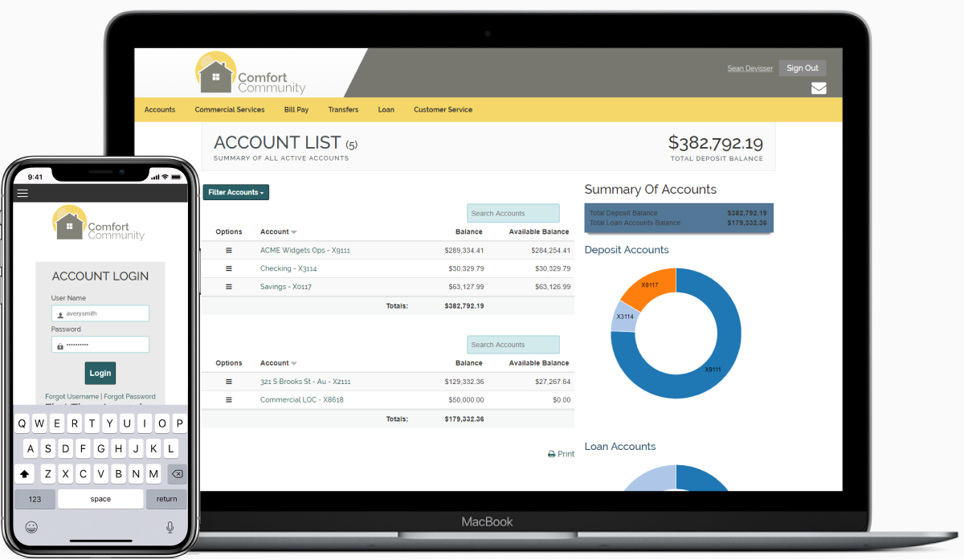Sort loan table by Account column arrow
Viewport: 964px width, 560px height.
coord(294,364)
